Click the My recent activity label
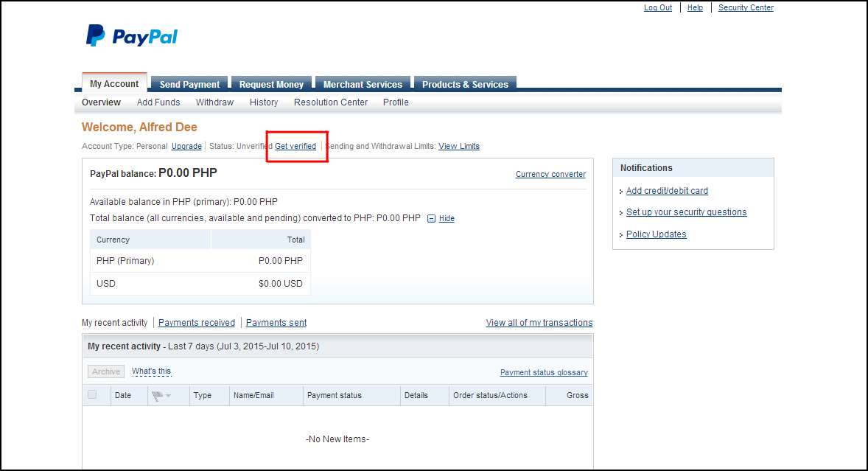868x471 pixels. [115, 323]
